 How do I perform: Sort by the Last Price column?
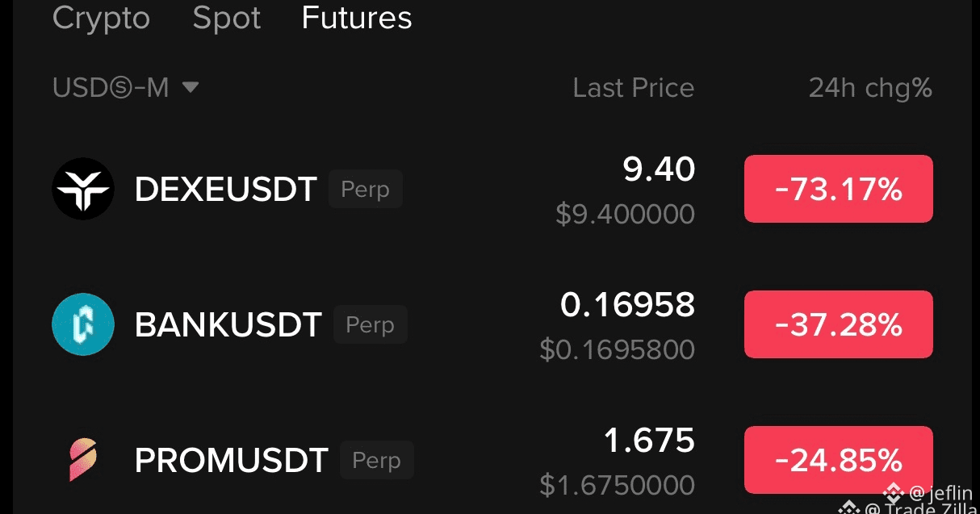[634, 88]
